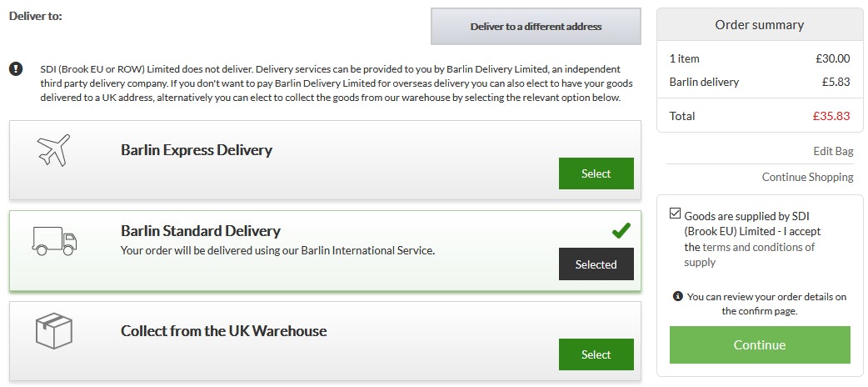Click the exclamation warning icon
868x387 pixels.
[16, 68]
